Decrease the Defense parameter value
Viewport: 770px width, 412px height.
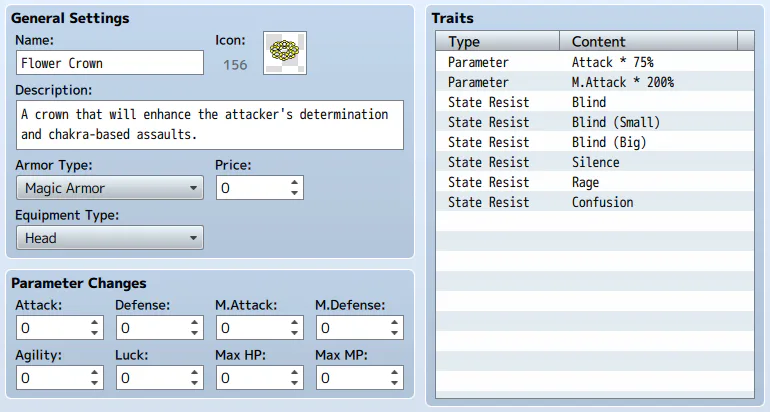pyautogui.click(x=194, y=333)
